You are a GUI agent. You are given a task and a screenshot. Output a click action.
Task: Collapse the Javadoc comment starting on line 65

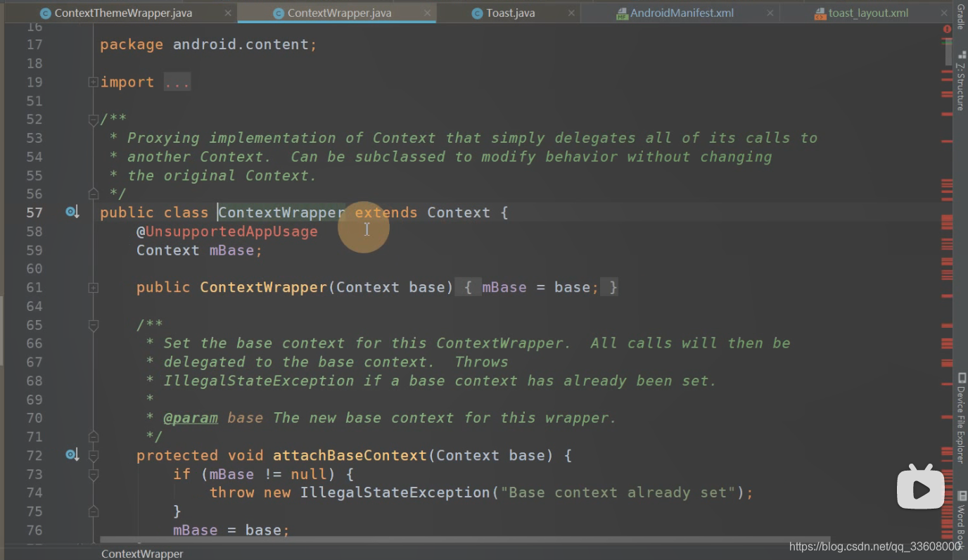[x=93, y=325]
